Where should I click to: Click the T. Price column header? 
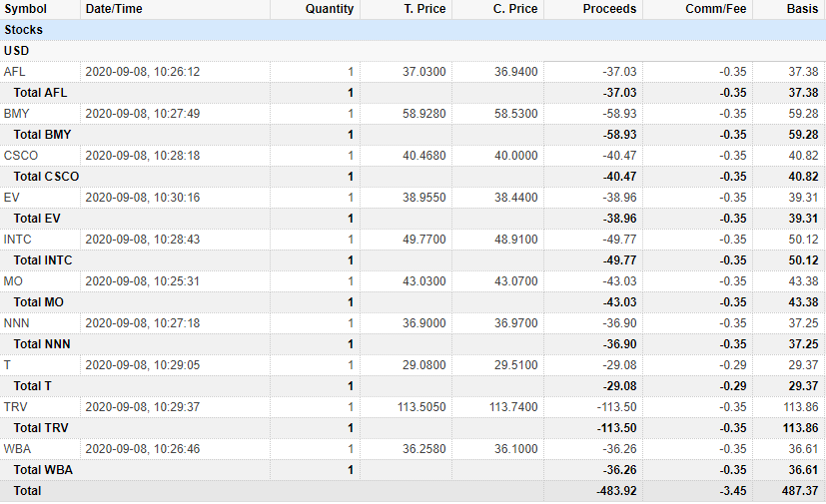pos(424,9)
